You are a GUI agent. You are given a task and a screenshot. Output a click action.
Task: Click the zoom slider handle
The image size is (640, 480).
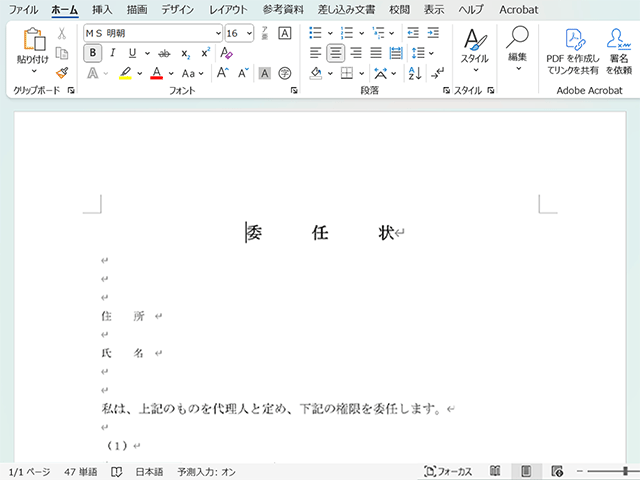pyautogui.click(x=625, y=471)
